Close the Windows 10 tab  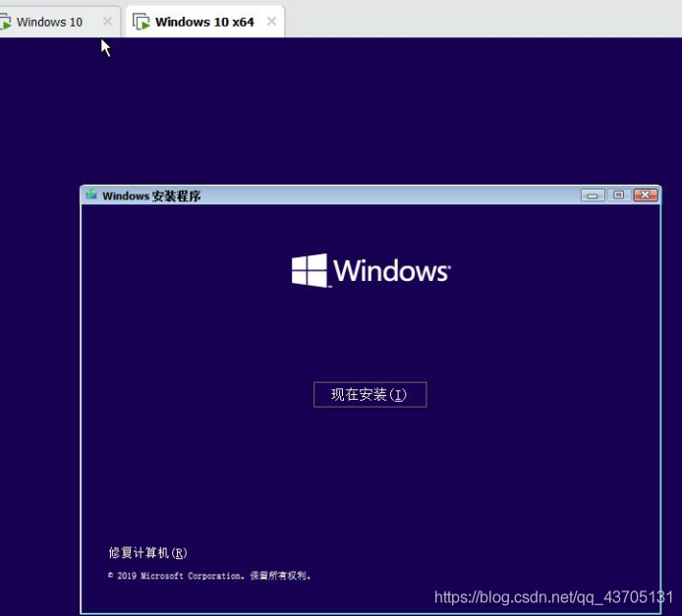[107, 21]
